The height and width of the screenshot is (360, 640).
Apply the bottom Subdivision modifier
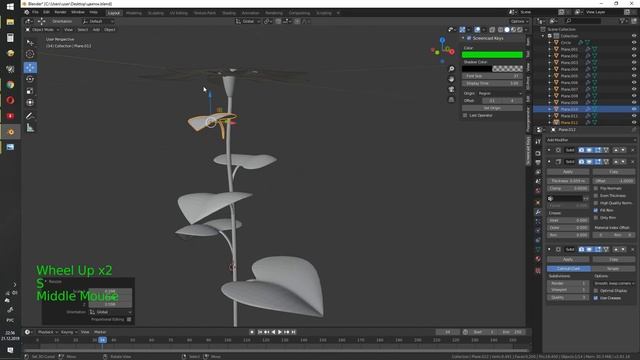[x=568, y=260]
